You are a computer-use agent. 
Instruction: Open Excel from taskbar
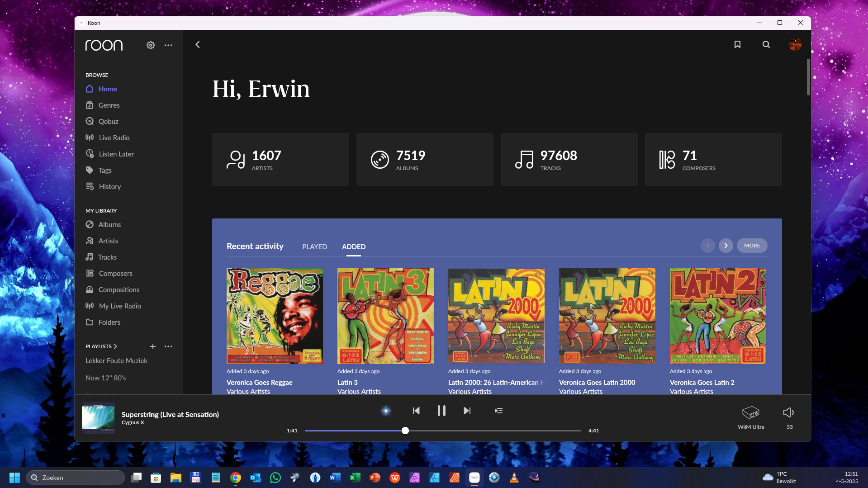[355, 477]
